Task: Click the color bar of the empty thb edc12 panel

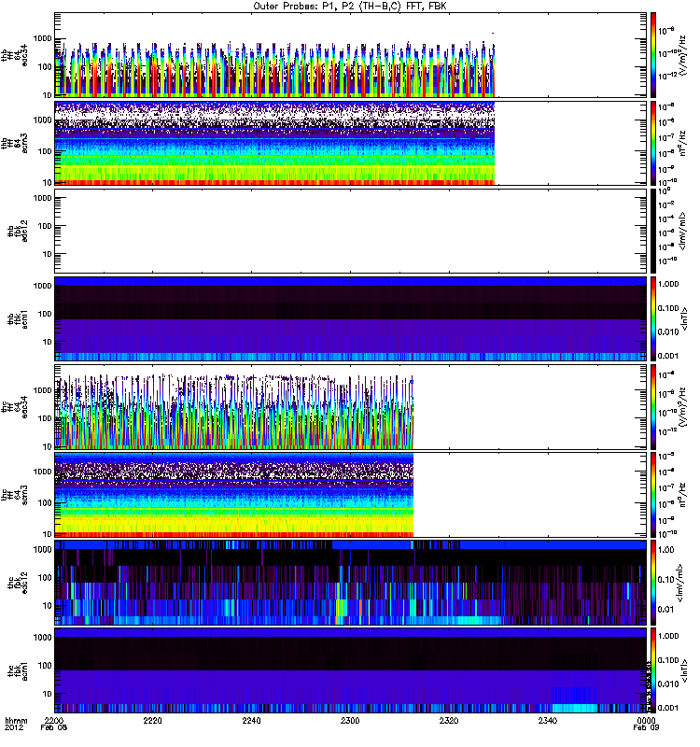Action: (653, 231)
